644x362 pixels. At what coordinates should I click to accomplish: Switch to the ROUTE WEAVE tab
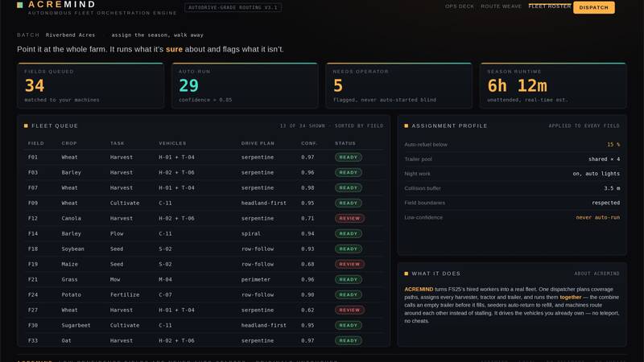[x=501, y=6]
